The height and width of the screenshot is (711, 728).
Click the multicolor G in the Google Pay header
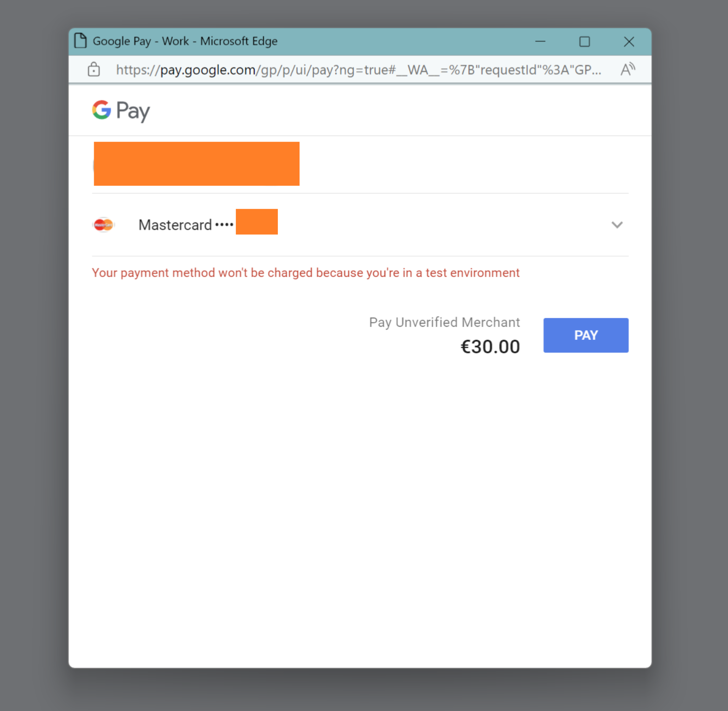tap(101, 110)
